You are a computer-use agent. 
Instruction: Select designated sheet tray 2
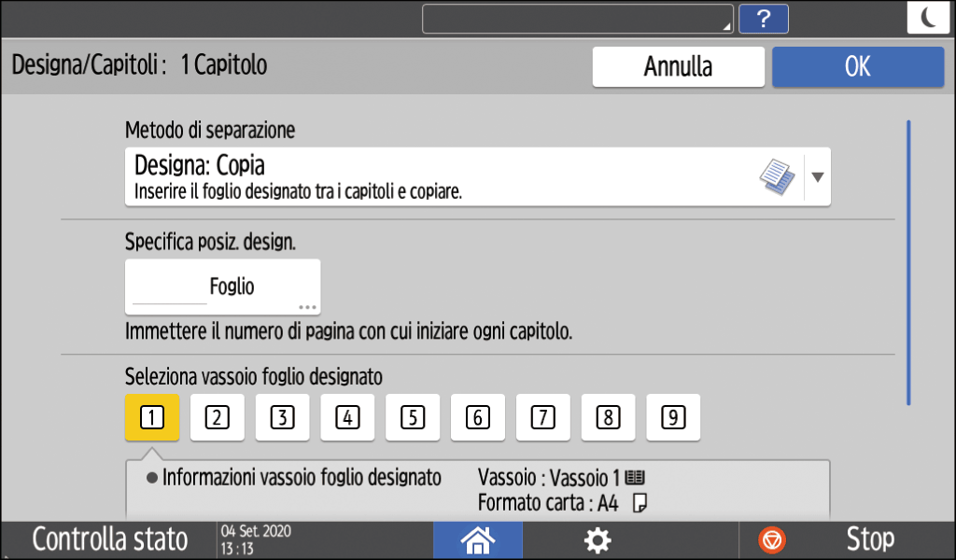217,417
